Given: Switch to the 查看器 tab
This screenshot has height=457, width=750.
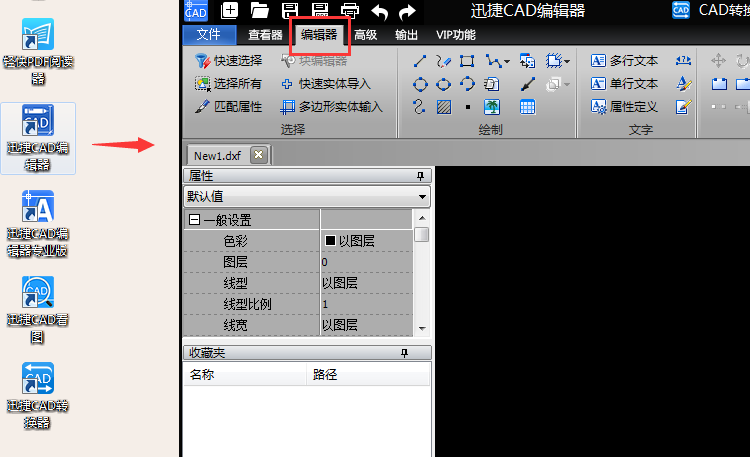Looking at the screenshot, I should (x=265, y=35).
